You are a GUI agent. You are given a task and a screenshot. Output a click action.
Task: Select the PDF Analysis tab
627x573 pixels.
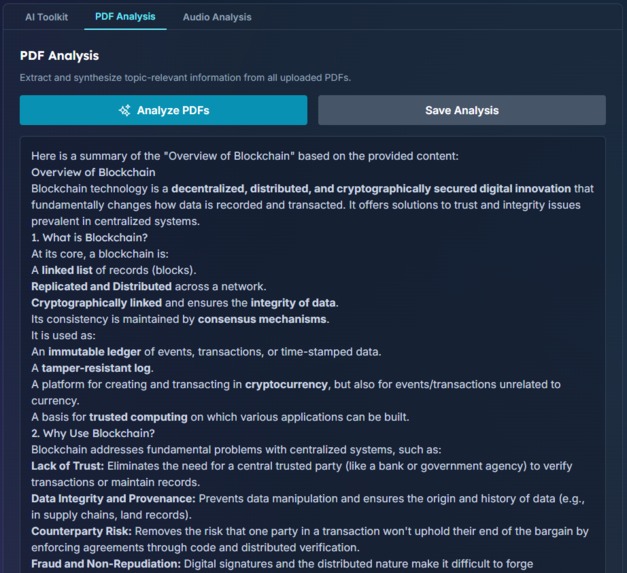tap(125, 17)
